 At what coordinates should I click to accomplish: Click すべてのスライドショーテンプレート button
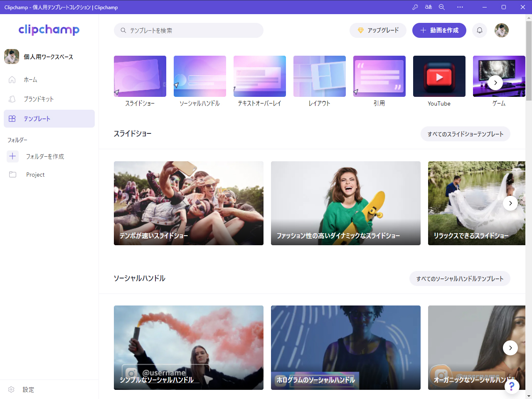(x=465, y=134)
